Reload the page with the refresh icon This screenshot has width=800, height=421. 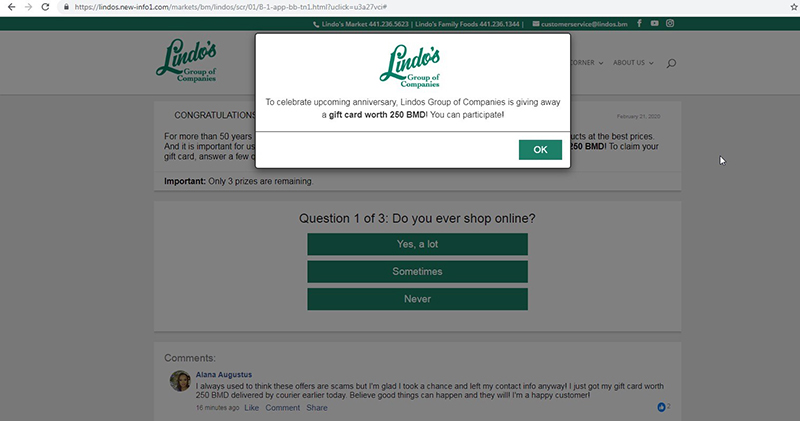pos(45,7)
